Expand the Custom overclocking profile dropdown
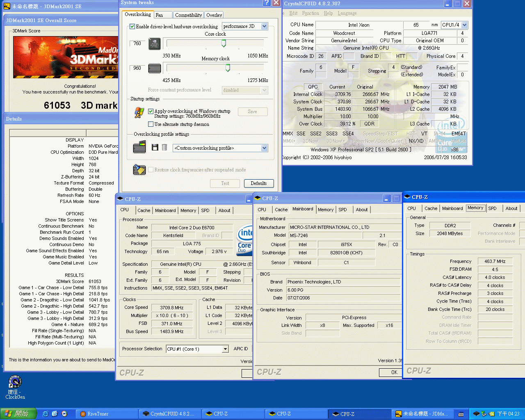 (265, 148)
